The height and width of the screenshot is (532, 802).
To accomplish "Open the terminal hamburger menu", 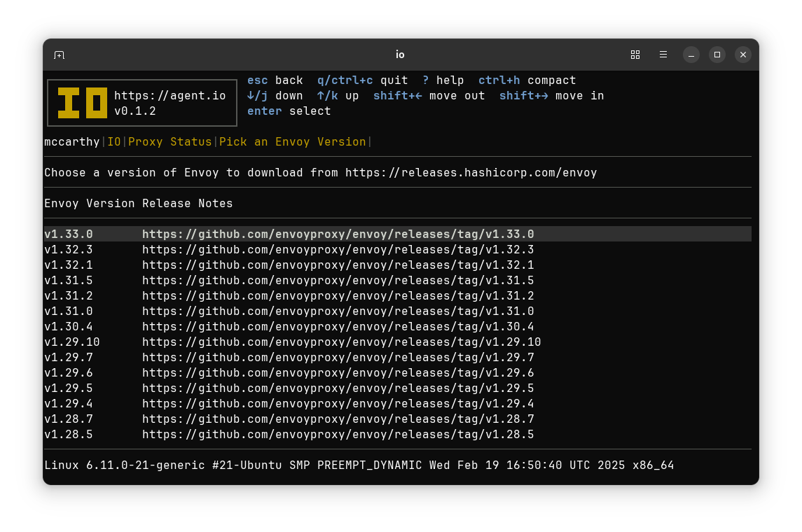I will pos(663,55).
